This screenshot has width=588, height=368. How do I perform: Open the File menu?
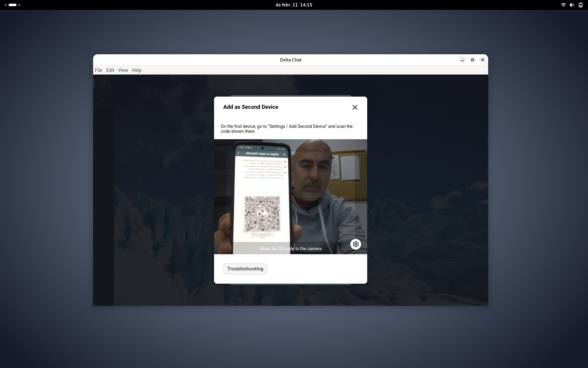coord(98,70)
